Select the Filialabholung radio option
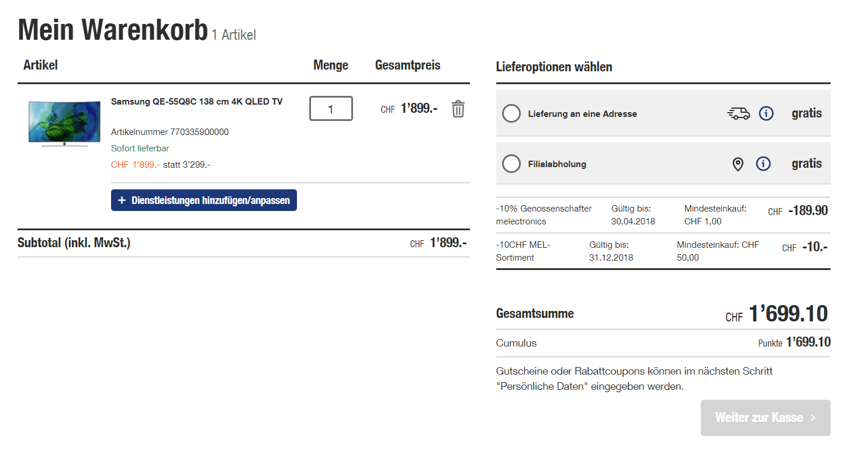868x457 pixels. coord(511,164)
